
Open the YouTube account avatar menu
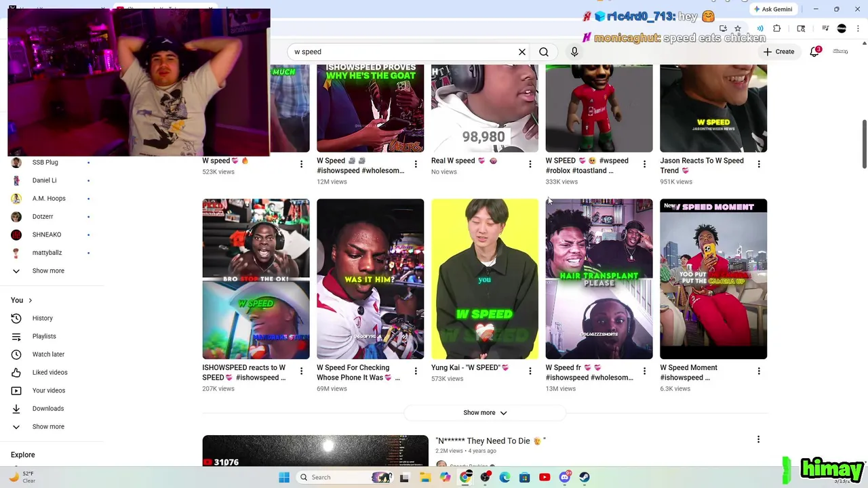(x=840, y=52)
